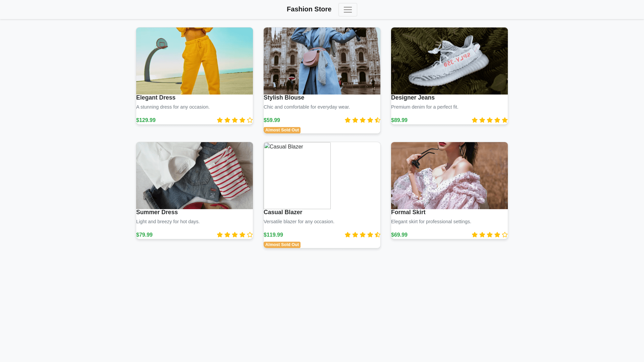Click the first star on Summer Dress rating
Viewport: 644px width, 362px height.
point(220,235)
